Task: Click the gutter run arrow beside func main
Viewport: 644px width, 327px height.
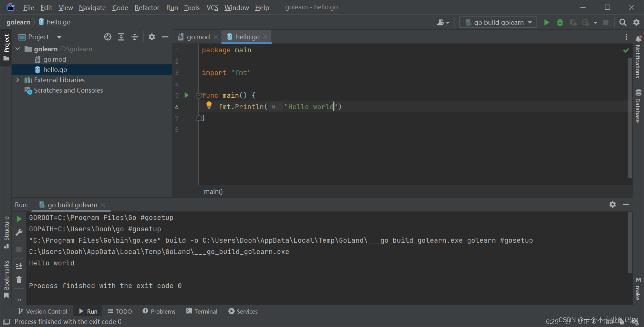Action: [x=186, y=95]
